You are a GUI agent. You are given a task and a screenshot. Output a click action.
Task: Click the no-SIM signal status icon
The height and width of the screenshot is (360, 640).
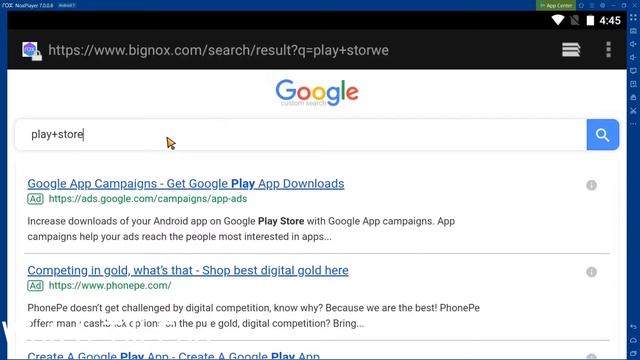pyautogui.click(x=575, y=20)
